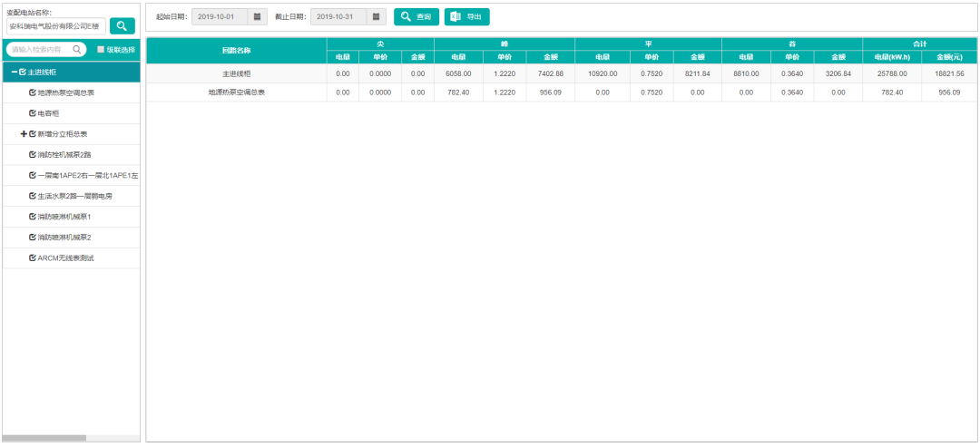980x447 pixels.
Task: Expand the 新增分立柜总表 node
Action: 24,134
